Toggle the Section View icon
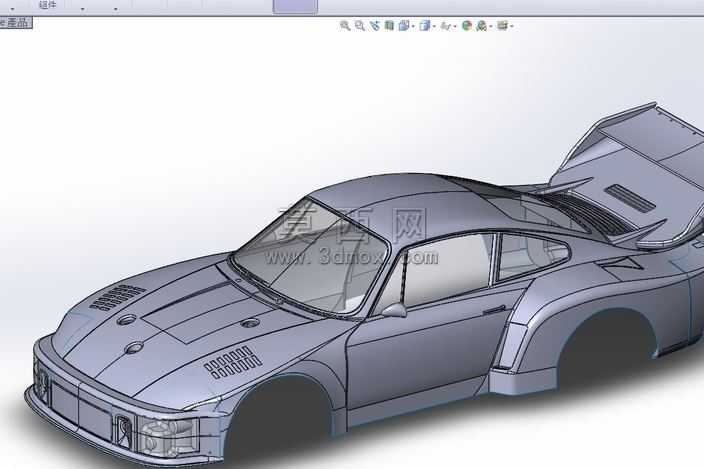The height and width of the screenshot is (469, 704). pos(389,26)
